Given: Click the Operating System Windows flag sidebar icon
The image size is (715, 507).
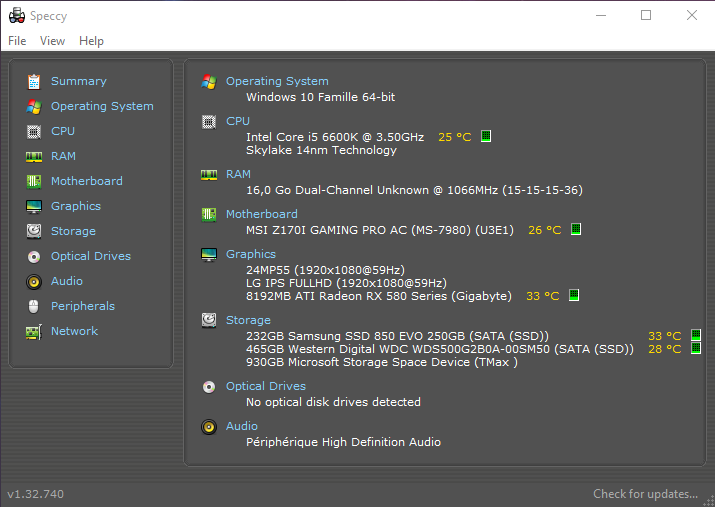Looking at the screenshot, I should [34, 107].
